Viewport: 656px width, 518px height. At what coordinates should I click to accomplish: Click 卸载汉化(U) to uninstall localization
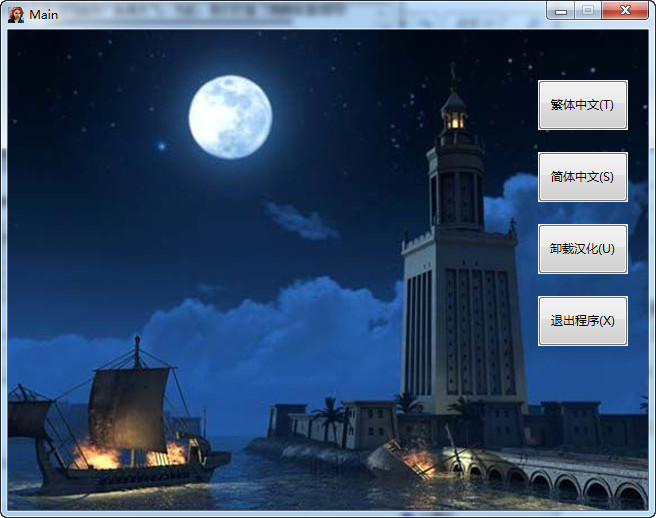tap(582, 249)
